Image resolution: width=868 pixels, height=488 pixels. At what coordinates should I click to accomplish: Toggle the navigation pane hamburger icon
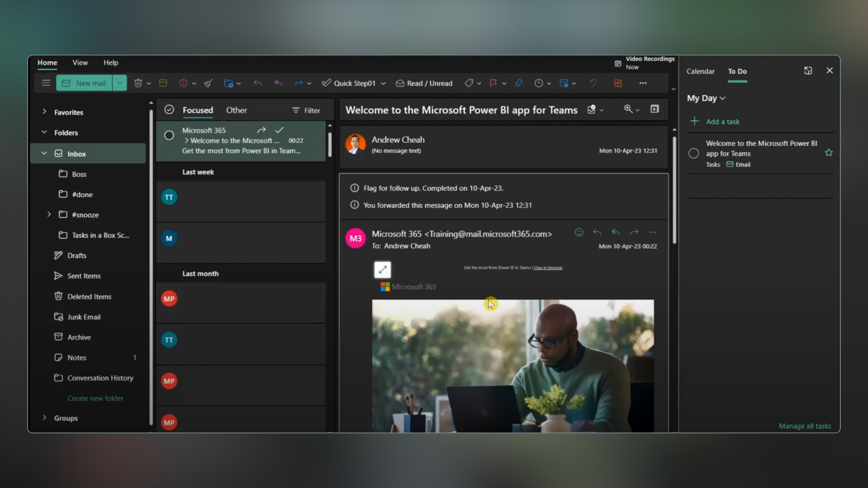pos(46,83)
